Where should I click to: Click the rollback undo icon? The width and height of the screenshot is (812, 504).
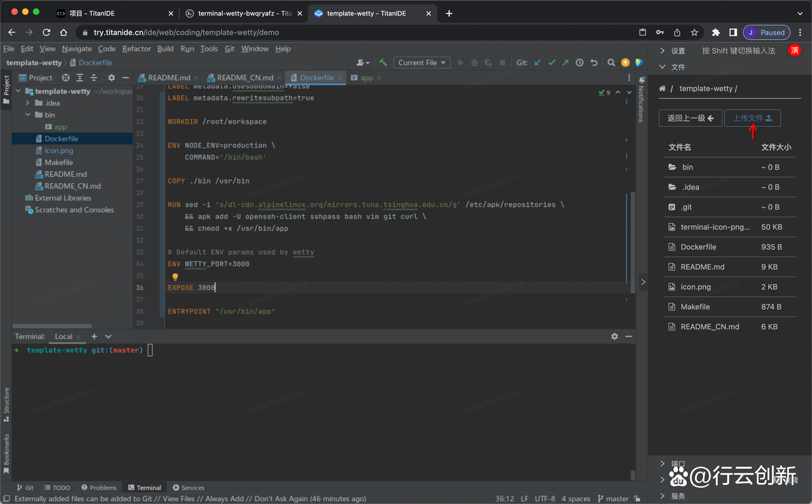(594, 63)
